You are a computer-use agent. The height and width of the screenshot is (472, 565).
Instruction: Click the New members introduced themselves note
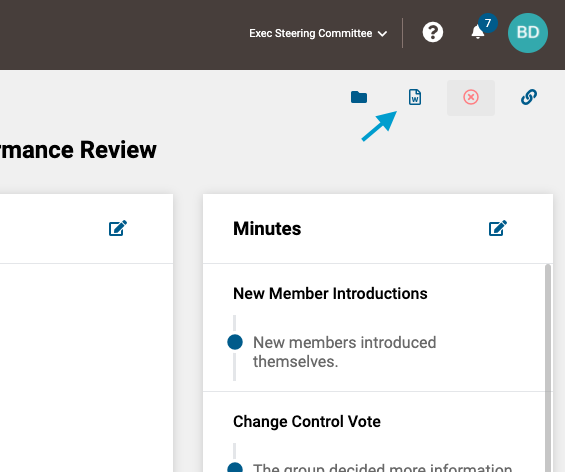click(344, 352)
